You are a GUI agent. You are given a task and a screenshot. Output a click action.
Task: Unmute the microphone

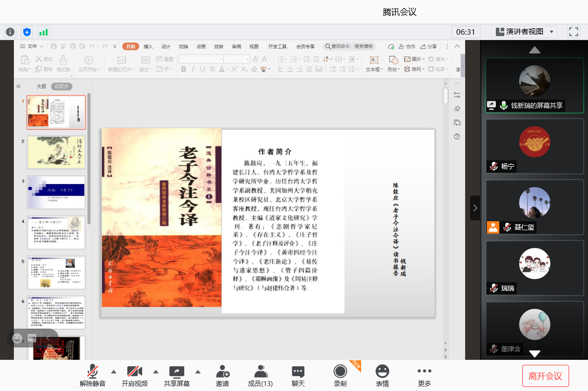coord(93,376)
